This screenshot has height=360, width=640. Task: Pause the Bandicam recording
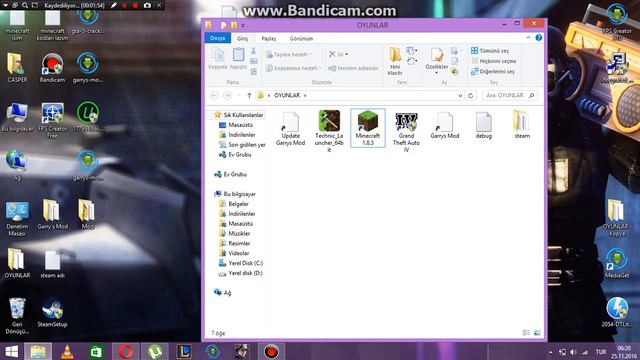pos(124,5)
